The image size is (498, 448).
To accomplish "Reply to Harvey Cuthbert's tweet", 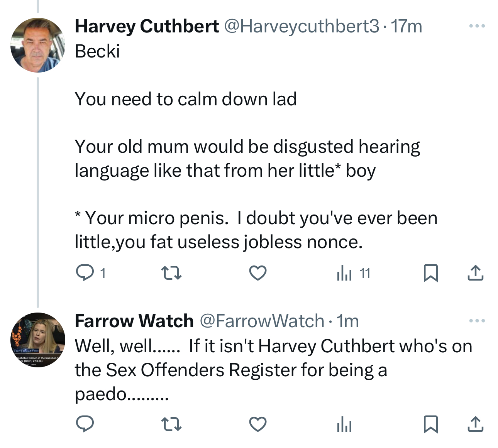I will tap(85, 273).
